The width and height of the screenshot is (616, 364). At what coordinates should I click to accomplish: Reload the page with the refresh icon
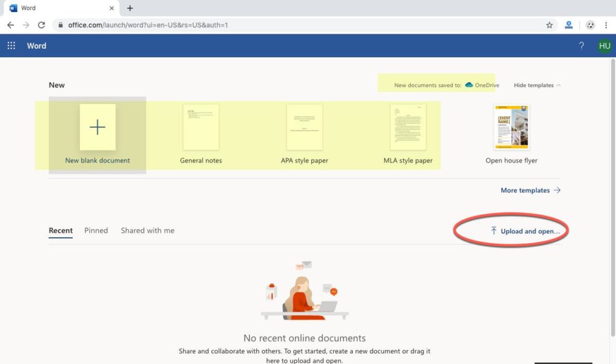click(42, 25)
